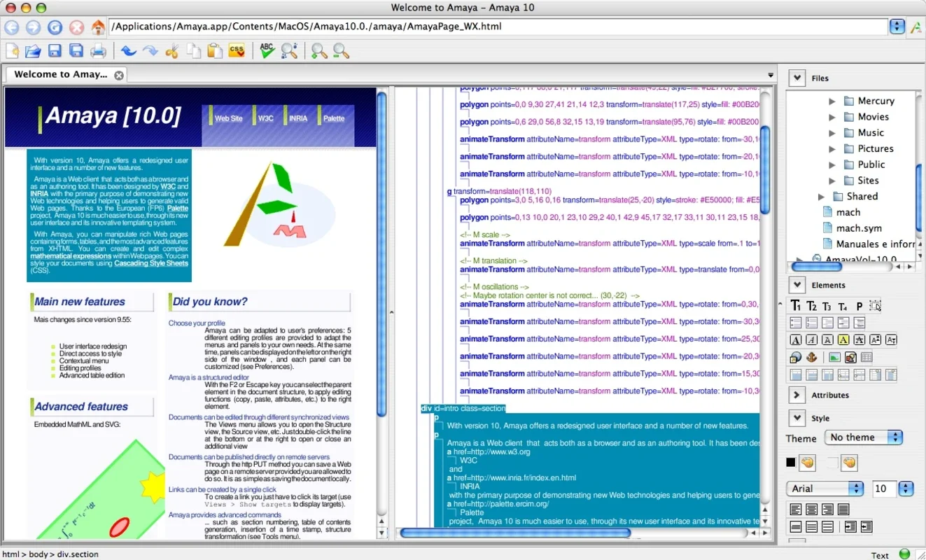Image resolution: width=926 pixels, height=560 pixels.
Task: Open a document via the folder icon
Action: 33,50
